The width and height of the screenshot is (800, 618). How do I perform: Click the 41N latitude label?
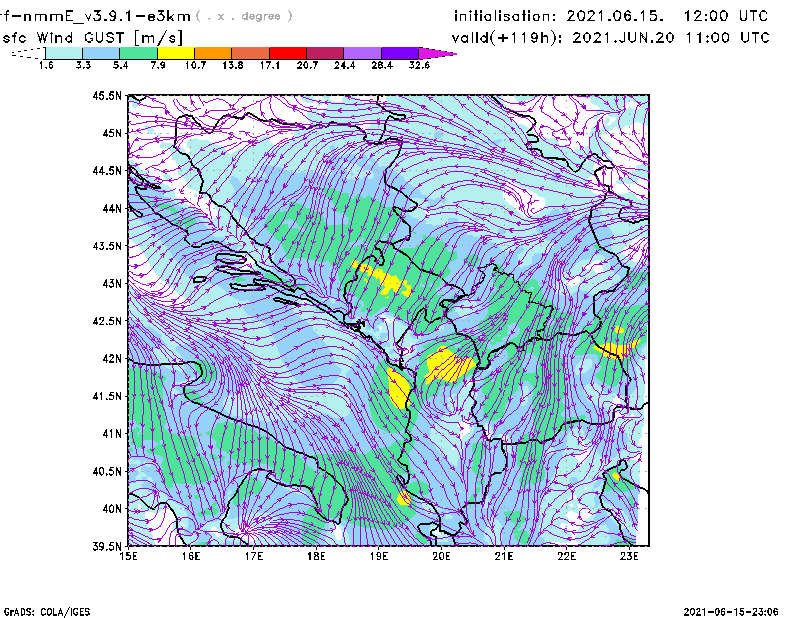pos(112,434)
